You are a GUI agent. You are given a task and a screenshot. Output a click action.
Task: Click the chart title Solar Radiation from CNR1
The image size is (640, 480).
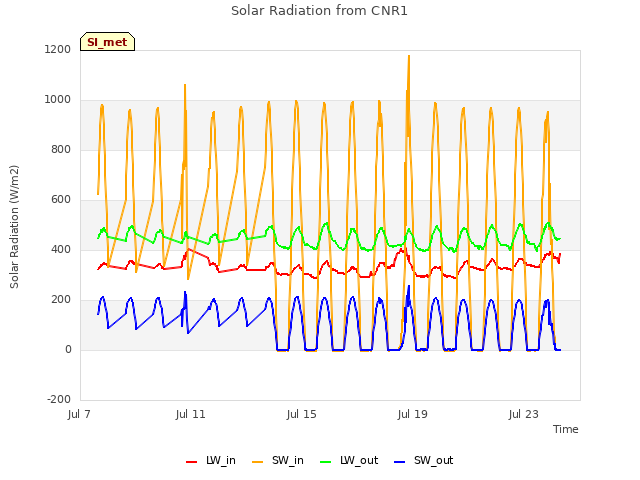(x=319, y=11)
